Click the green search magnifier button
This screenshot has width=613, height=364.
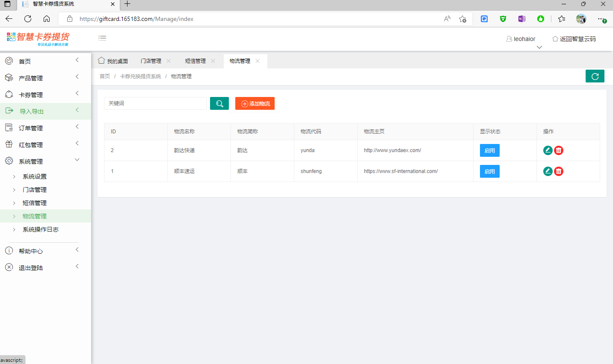[219, 103]
